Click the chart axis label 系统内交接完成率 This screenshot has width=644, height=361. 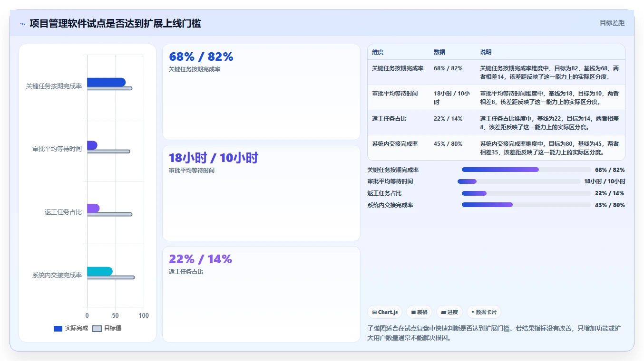point(57,275)
